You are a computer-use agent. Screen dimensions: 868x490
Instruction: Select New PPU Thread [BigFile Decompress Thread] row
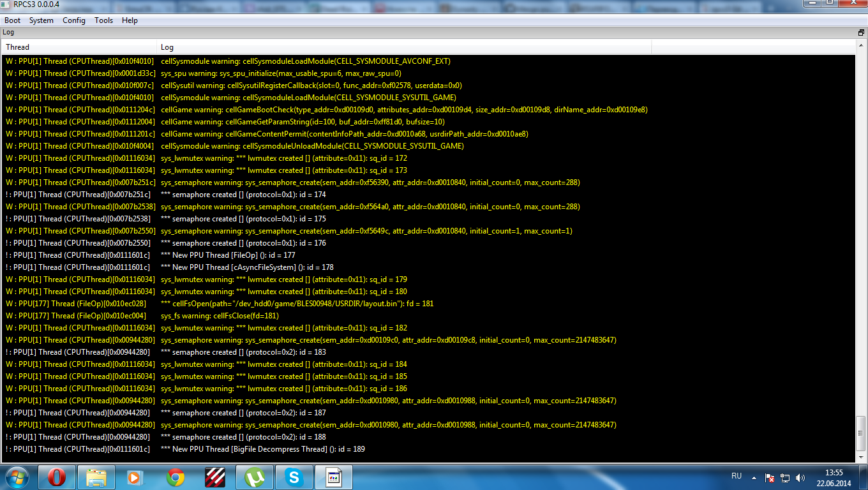tap(428, 449)
